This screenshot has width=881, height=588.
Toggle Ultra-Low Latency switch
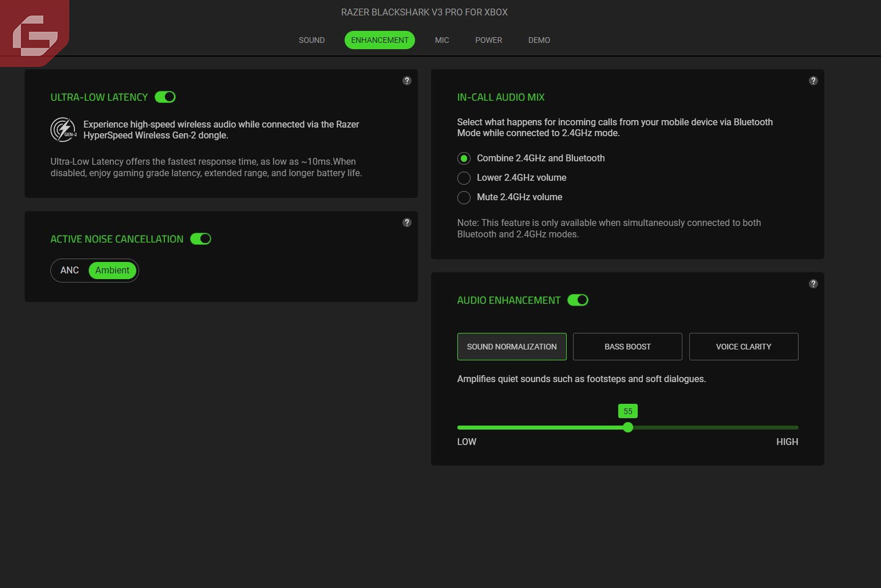[x=165, y=97]
